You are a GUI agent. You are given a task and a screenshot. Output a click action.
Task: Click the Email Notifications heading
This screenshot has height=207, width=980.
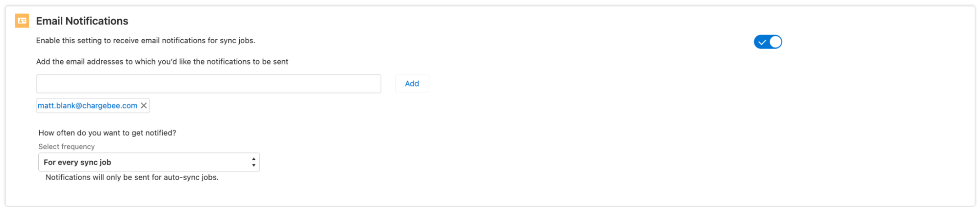point(82,21)
